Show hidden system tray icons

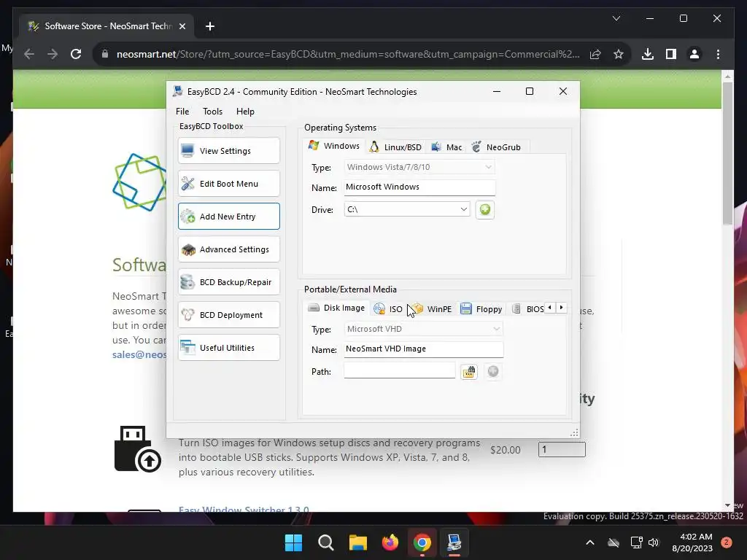[589, 542]
